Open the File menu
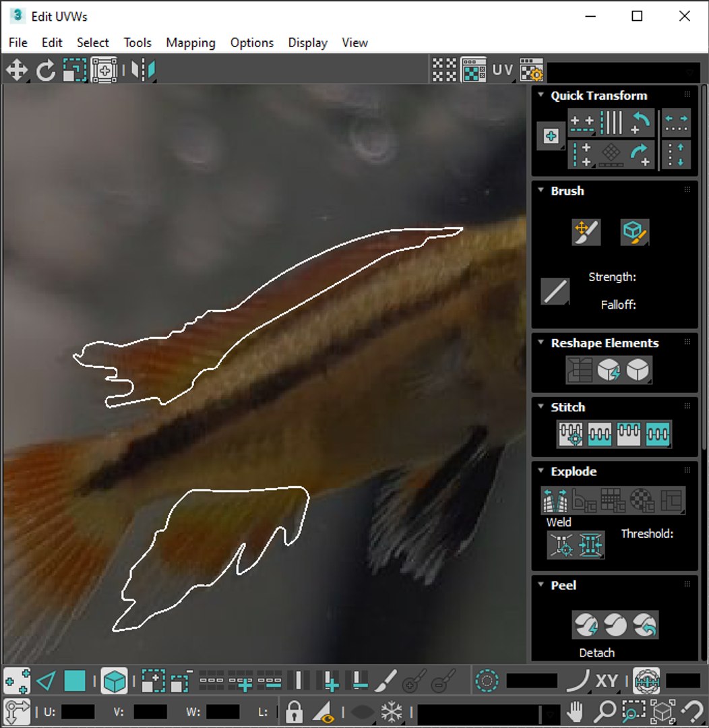This screenshot has height=728, width=709. (x=18, y=42)
